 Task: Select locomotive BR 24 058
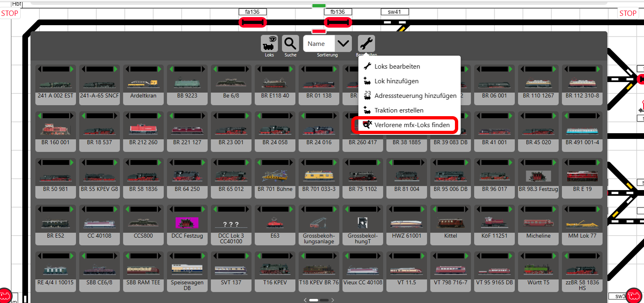[x=275, y=132]
